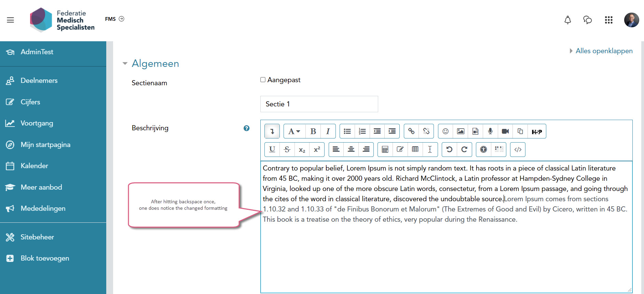Switch to HTML source view
The width and height of the screenshot is (644, 294).
(518, 149)
